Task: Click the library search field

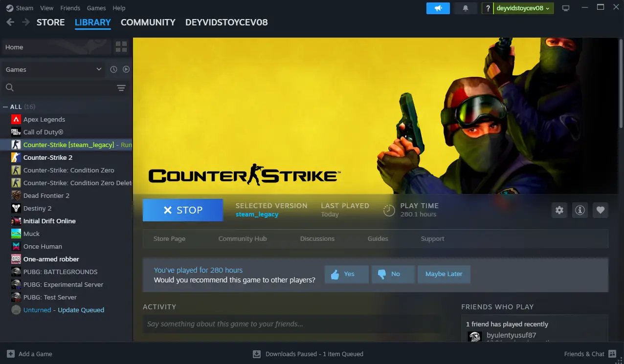Action: coord(58,88)
